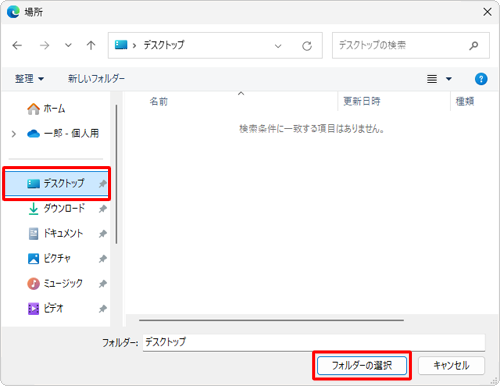This screenshot has width=500, height=386.
Task: Select ホーム in the sidebar
Action: tap(54, 109)
